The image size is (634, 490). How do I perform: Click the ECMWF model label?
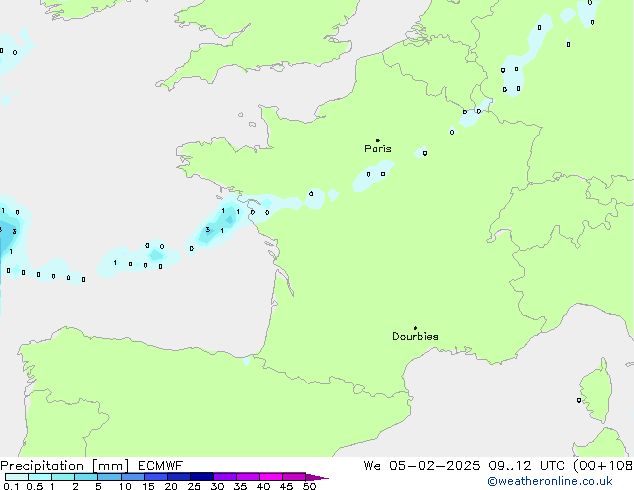tap(158, 465)
